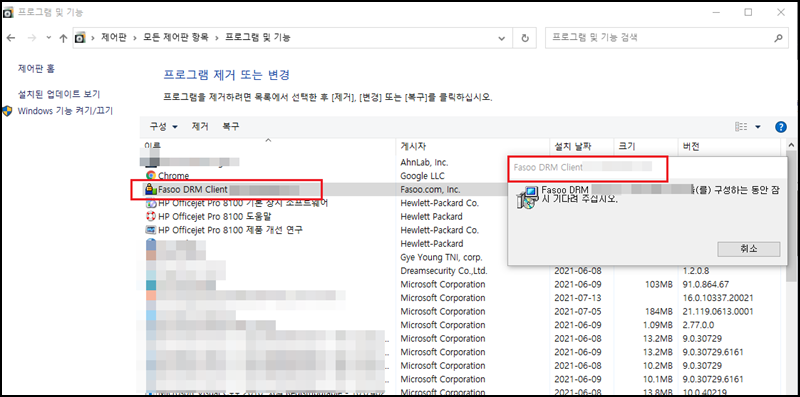Click the installer icon in the Fasoo DRM dialog

(x=527, y=197)
